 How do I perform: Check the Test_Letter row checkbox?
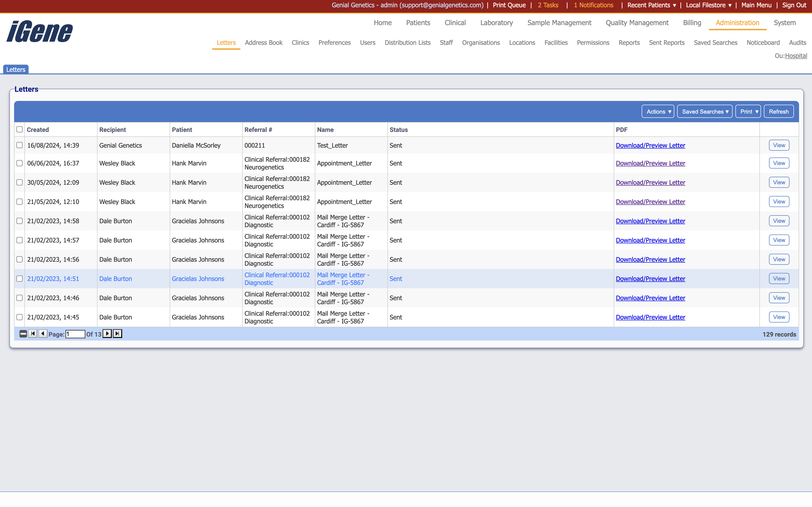pos(20,145)
